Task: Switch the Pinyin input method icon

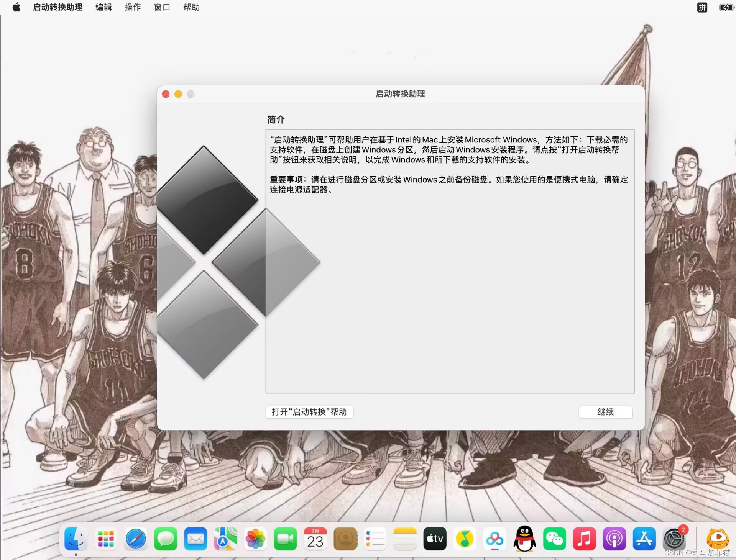Action: (702, 7)
